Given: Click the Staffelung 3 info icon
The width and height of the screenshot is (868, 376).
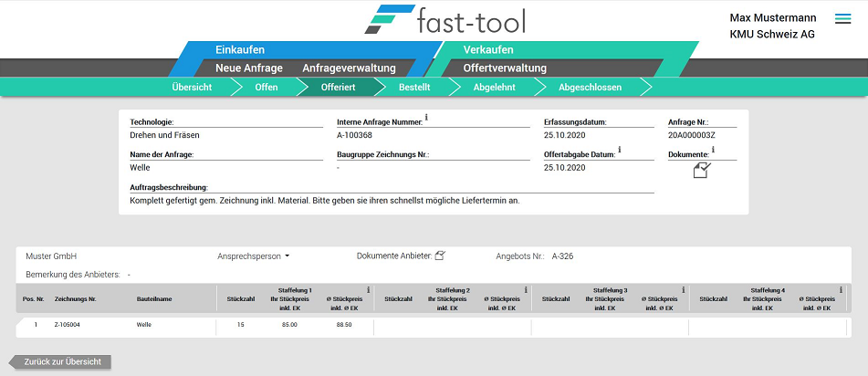Looking at the screenshot, I should [682, 290].
